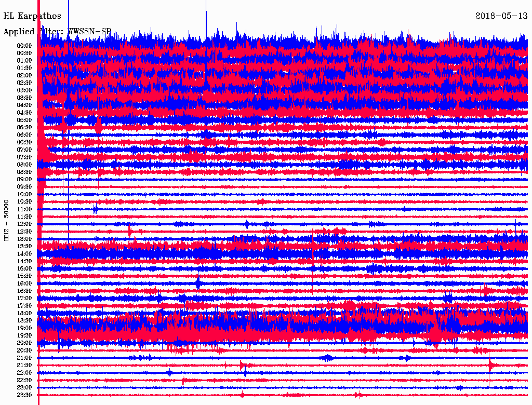Select the 11:30 time label
532x405 pixels.
point(24,217)
